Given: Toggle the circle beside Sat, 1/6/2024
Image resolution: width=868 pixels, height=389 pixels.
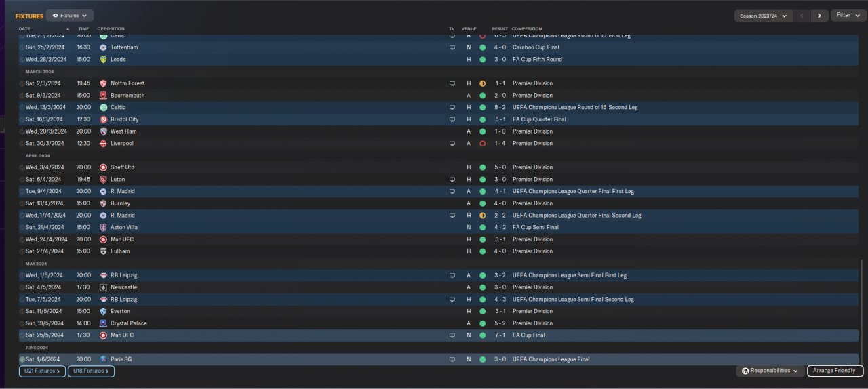Looking at the screenshot, I should (x=22, y=359).
